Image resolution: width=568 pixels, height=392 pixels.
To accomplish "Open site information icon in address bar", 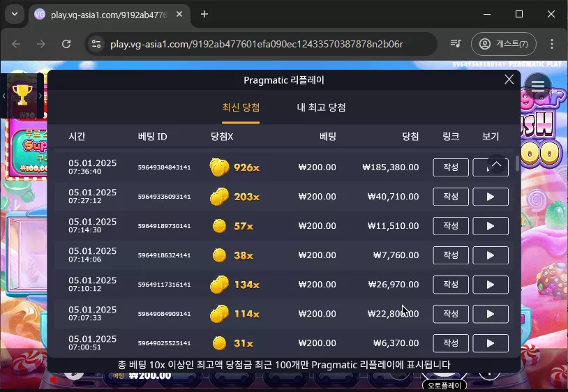I will pyautogui.click(x=96, y=44).
